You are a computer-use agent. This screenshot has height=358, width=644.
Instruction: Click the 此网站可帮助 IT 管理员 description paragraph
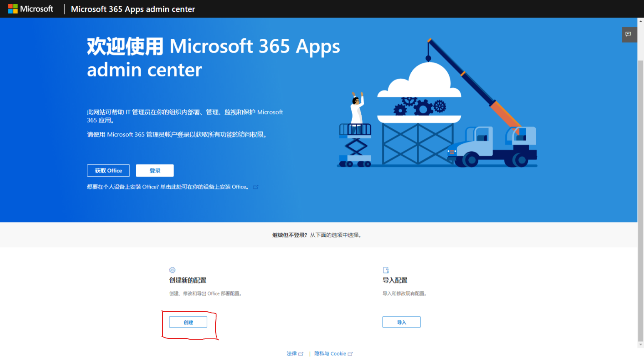click(185, 116)
